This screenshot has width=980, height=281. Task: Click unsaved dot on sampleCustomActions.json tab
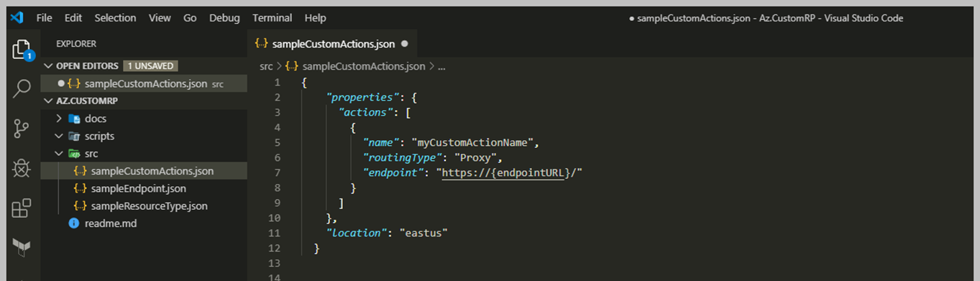click(404, 44)
